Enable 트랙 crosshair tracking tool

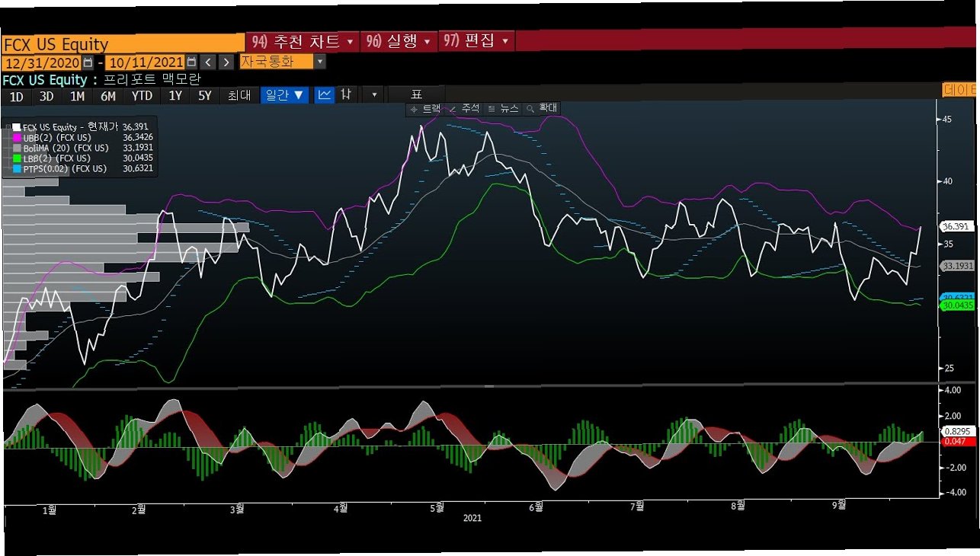pyautogui.click(x=425, y=109)
